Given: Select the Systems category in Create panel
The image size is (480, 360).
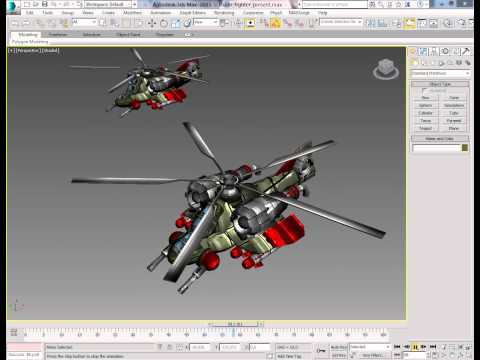Looking at the screenshot, I should (468, 63).
